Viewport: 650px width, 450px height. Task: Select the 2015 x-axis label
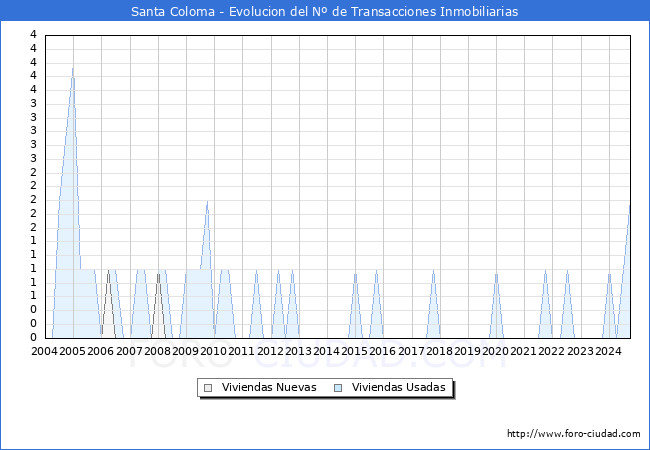coord(354,351)
